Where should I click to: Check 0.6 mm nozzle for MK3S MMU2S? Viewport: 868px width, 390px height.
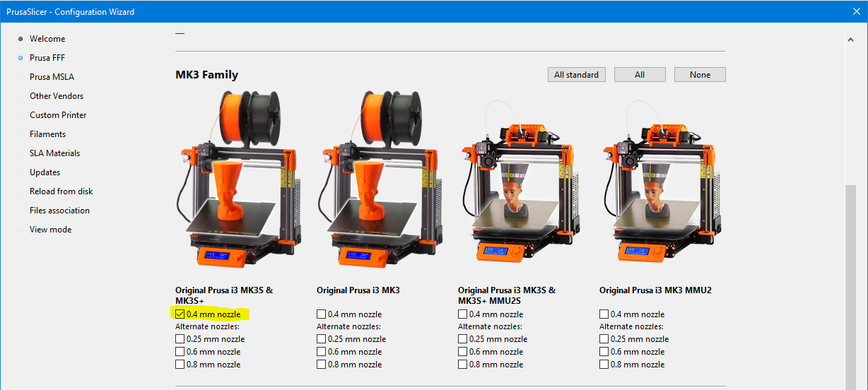(x=463, y=352)
